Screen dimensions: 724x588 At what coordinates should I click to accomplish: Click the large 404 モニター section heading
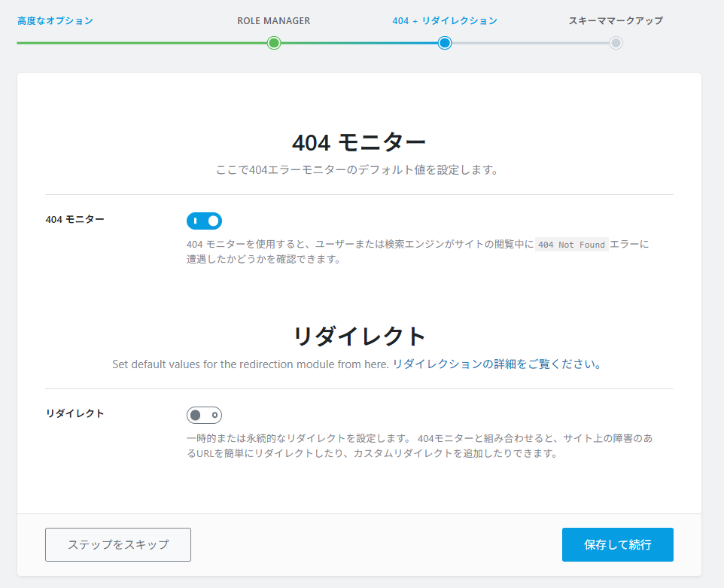click(359, 142)
